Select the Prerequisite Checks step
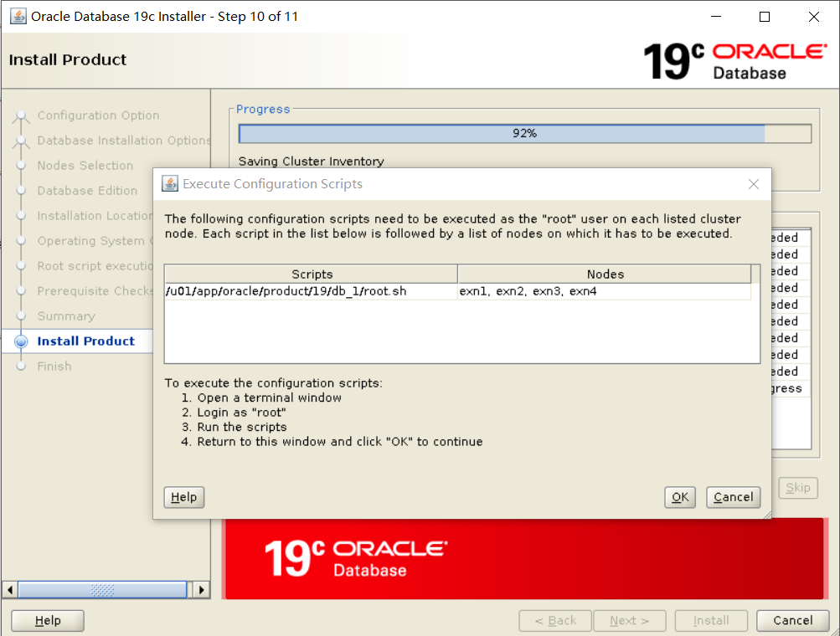 (x=95, y=291)
